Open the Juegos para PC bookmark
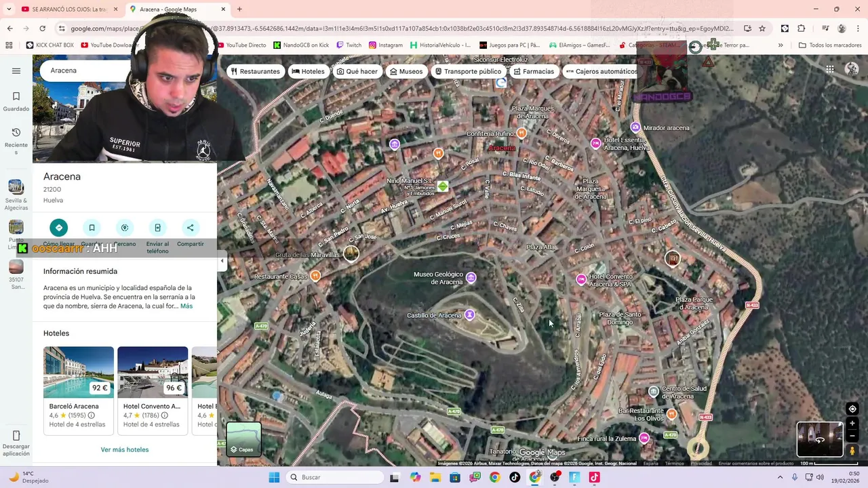868x488 pixels. (x=509, y=45)
